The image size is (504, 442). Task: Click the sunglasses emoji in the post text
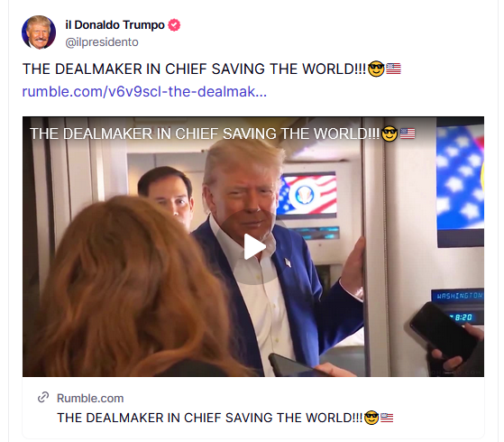376,69
